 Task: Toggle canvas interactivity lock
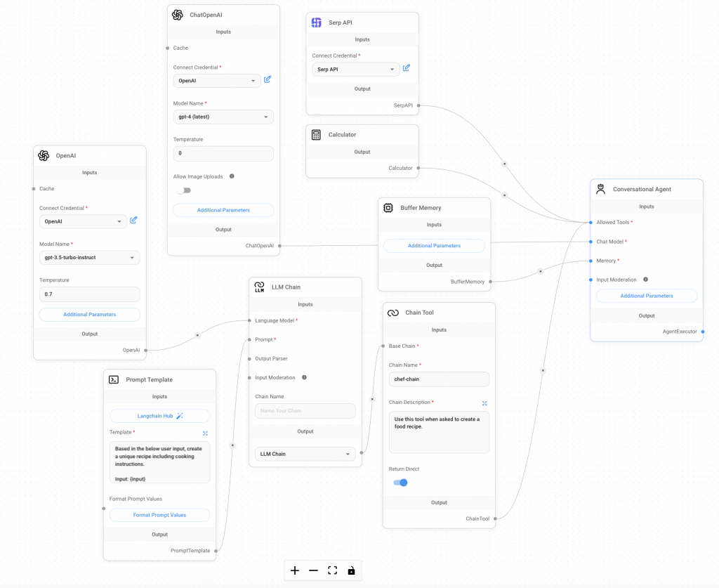click(351, 570)
